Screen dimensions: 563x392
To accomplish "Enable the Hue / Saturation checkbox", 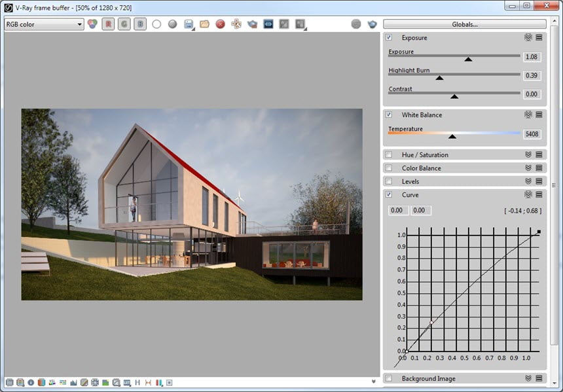I will (389, 154).
